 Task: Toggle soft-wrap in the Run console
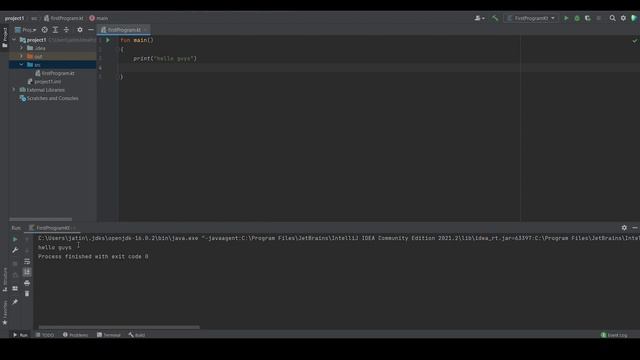(x=27, y=261)
